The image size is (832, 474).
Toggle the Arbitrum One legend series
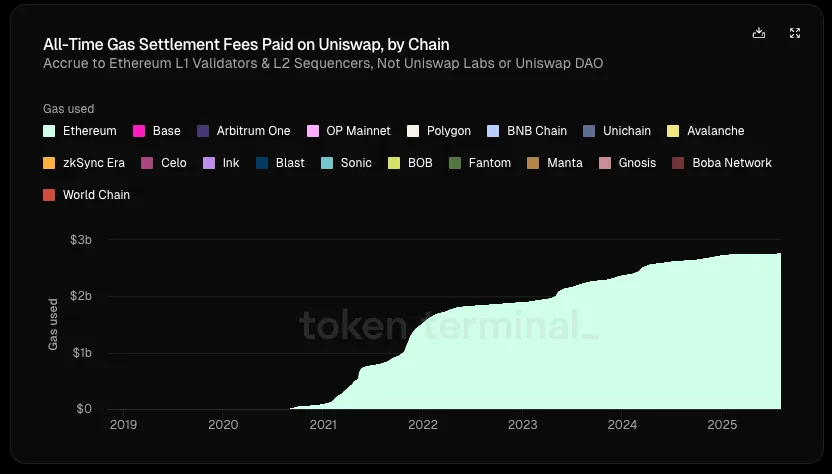click(x=244, y=131)
